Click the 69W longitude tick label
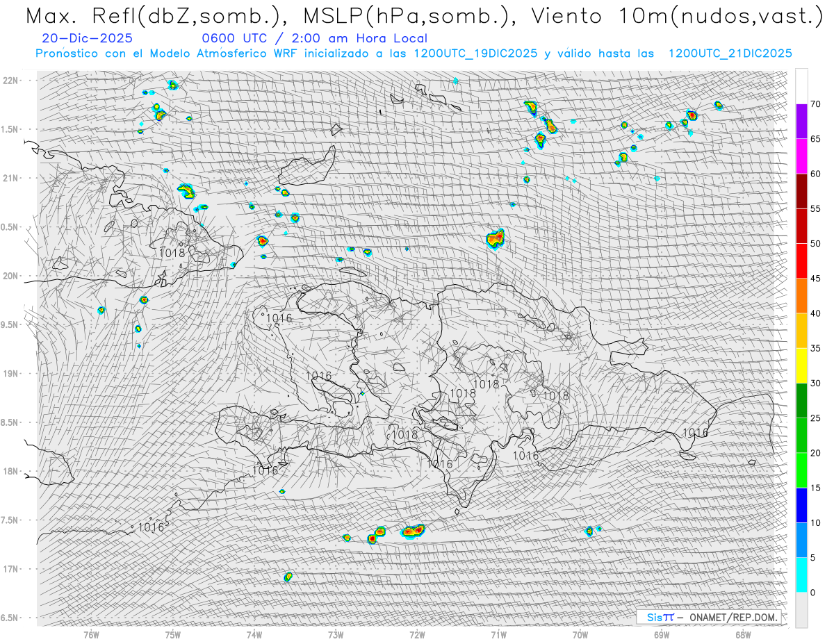 pyautogui.click(x=662, y=634)
